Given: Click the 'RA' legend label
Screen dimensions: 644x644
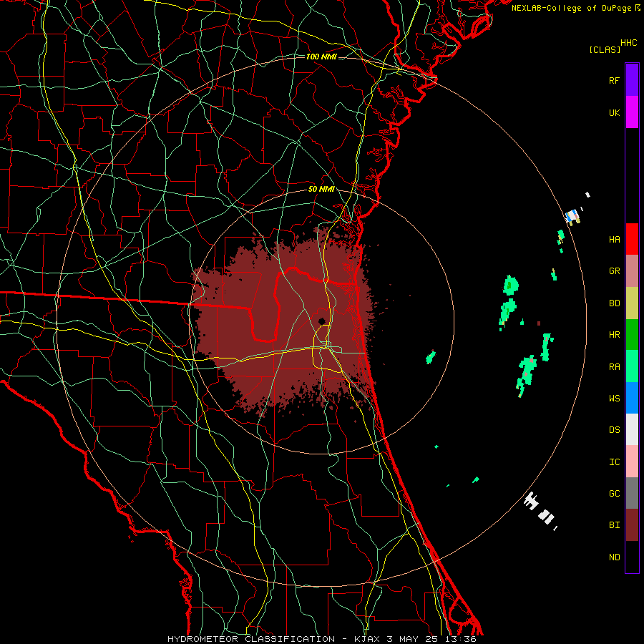Looking at the screenshot, I should (x=614, y=367).
